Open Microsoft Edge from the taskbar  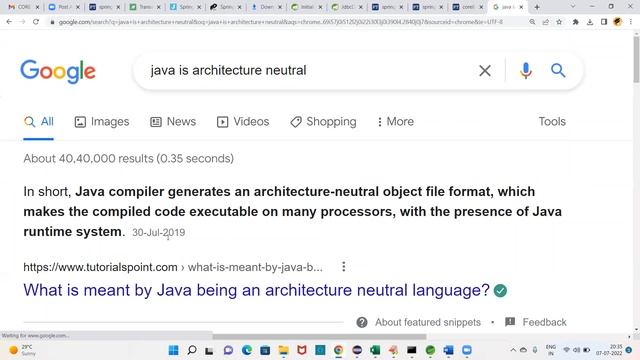coord(247,350)
